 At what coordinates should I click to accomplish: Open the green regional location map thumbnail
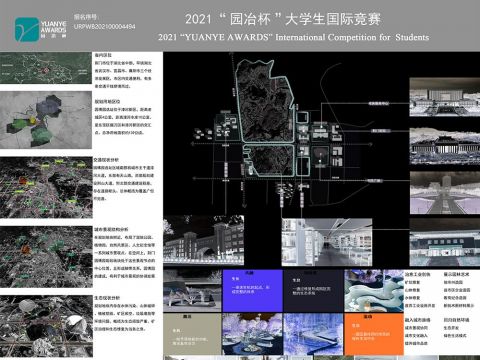(46, 68)
